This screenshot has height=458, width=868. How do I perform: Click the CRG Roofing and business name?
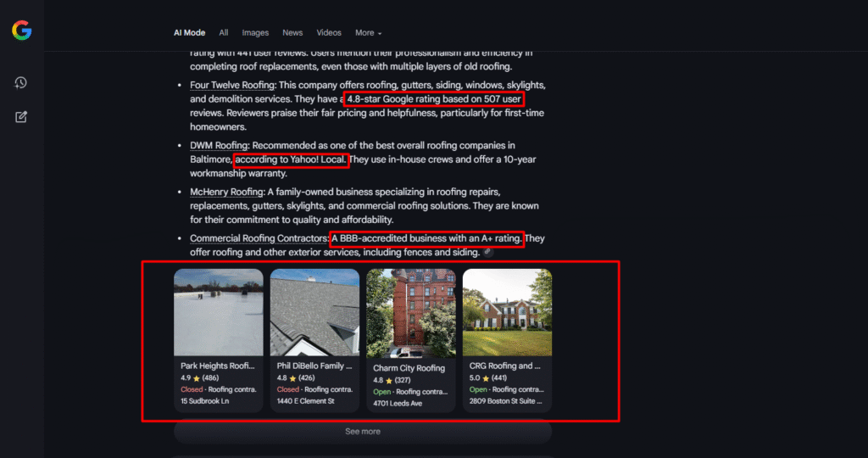pyautogui.click(x=505, y=366)
